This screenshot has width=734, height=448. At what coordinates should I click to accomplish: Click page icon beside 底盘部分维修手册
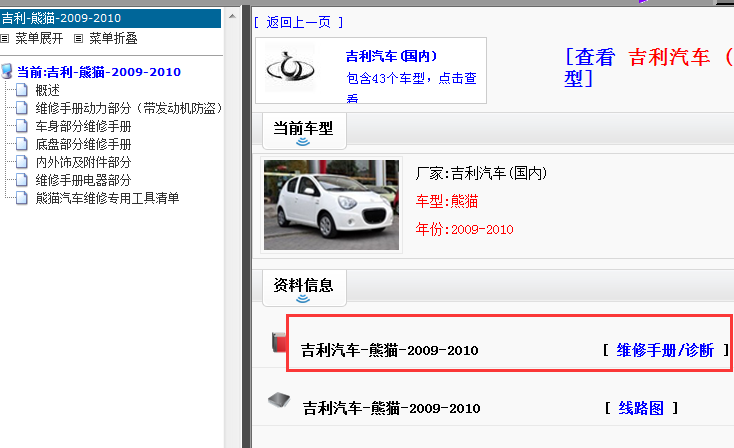coord(22,143)
